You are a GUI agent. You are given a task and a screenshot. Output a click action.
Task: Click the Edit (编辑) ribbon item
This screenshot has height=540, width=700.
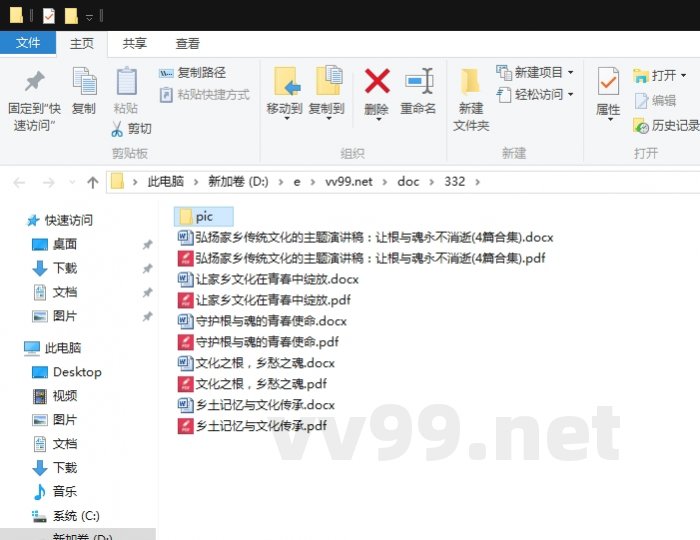[x=655, y=101]
